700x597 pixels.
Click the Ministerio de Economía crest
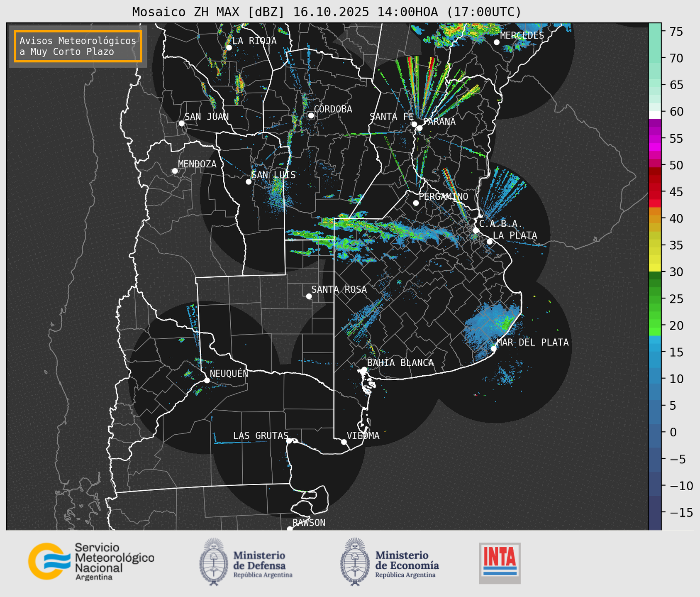point(355,562)
